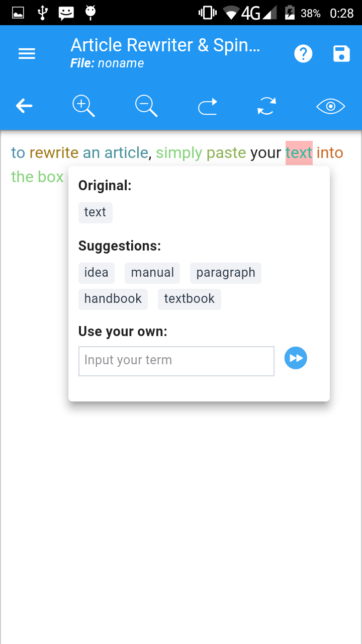Image resolution: width=362 pixels, height=644 pixels.
Task: Click the redo arrow icon
Action: [x=207, y=106]
